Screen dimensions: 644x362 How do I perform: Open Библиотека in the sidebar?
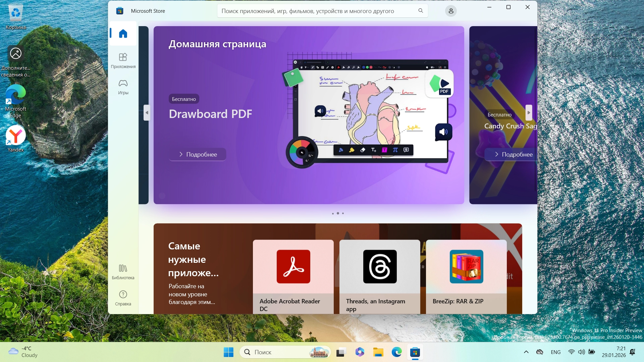123,271
